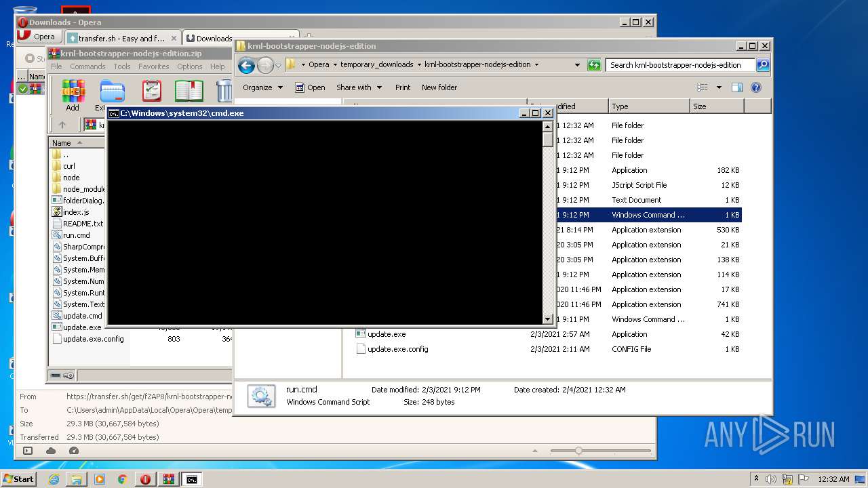Click New folder button

pyautogui.click(x=439, y=87)
